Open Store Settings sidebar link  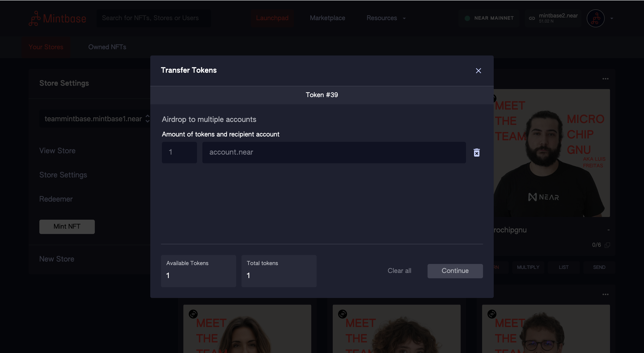(63, 175)
